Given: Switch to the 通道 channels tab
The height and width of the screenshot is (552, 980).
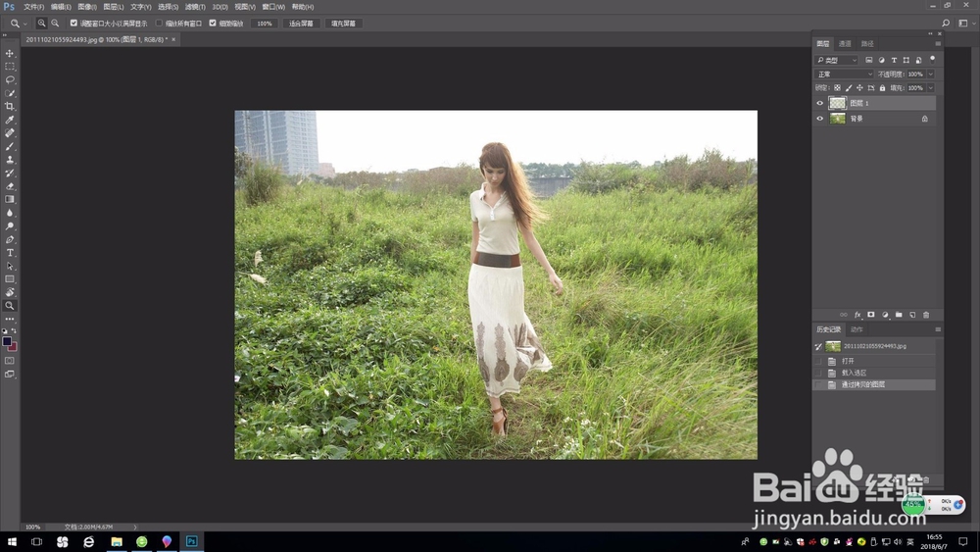Looking at the screenshot, I should point(845,44).
